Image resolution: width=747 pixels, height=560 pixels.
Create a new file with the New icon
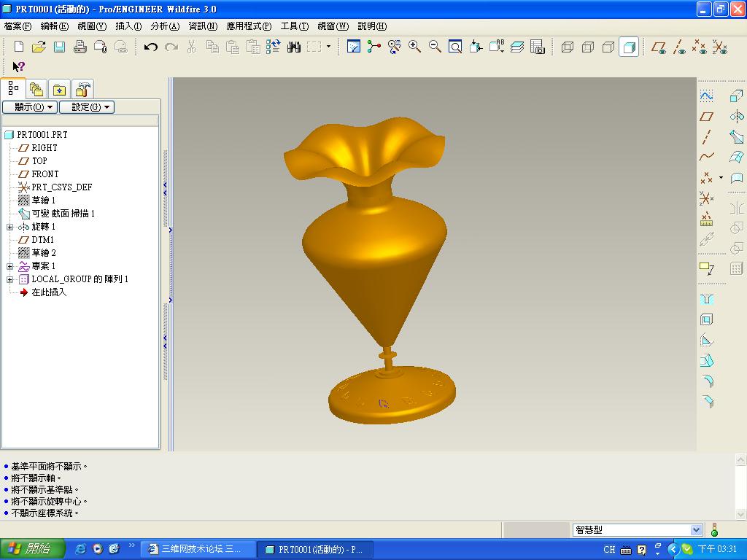click(19, 47)
